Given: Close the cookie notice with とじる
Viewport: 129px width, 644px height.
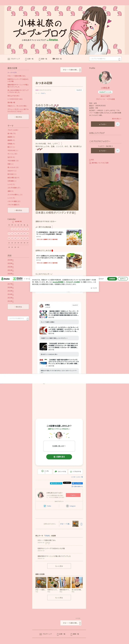Looking at the screenshot, I should pos(94,288).
